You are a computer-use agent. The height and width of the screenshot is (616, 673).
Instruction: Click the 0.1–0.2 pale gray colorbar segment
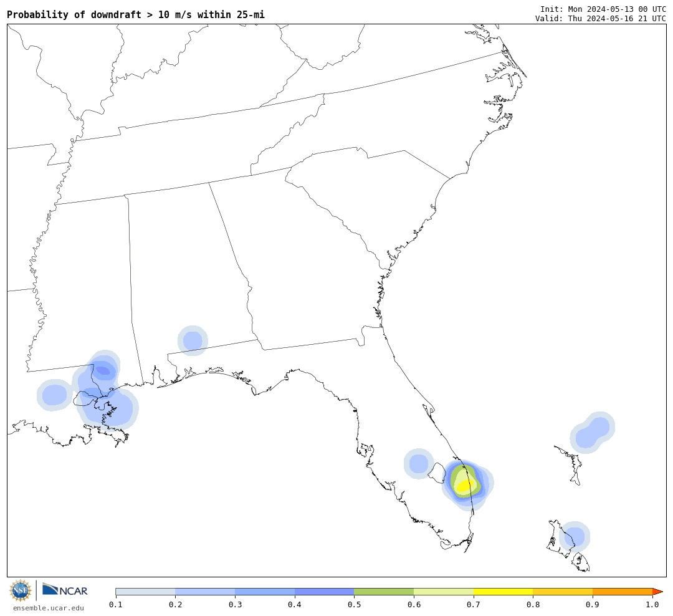pyautogui.click(x=145, y=592)
